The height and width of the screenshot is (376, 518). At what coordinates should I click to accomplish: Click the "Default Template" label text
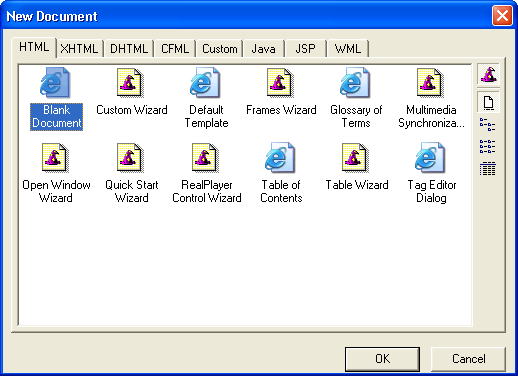(206, 117)
